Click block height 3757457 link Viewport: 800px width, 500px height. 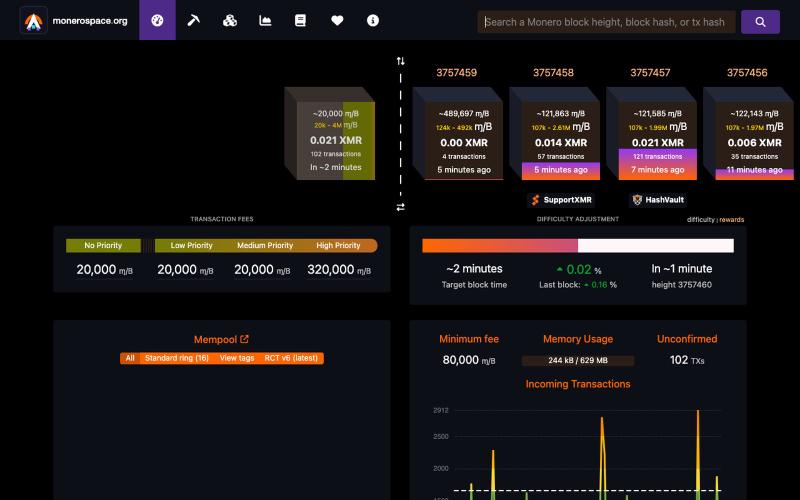pos(650,72)
